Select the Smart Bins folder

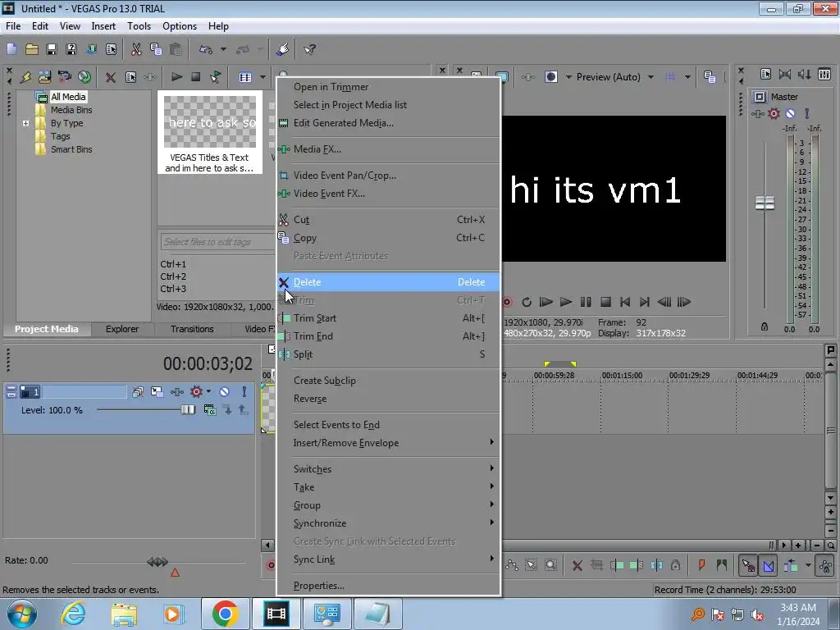[x=71, y=149]
